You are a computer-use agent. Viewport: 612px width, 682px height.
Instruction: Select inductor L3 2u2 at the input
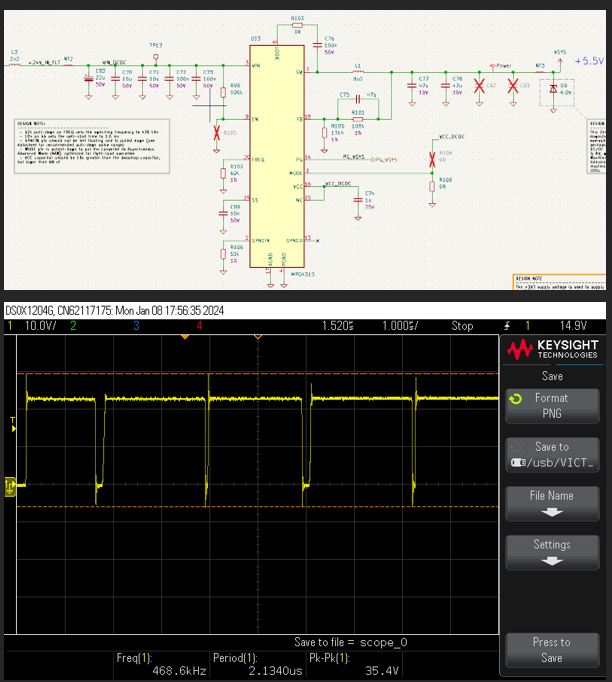point(14,64)
